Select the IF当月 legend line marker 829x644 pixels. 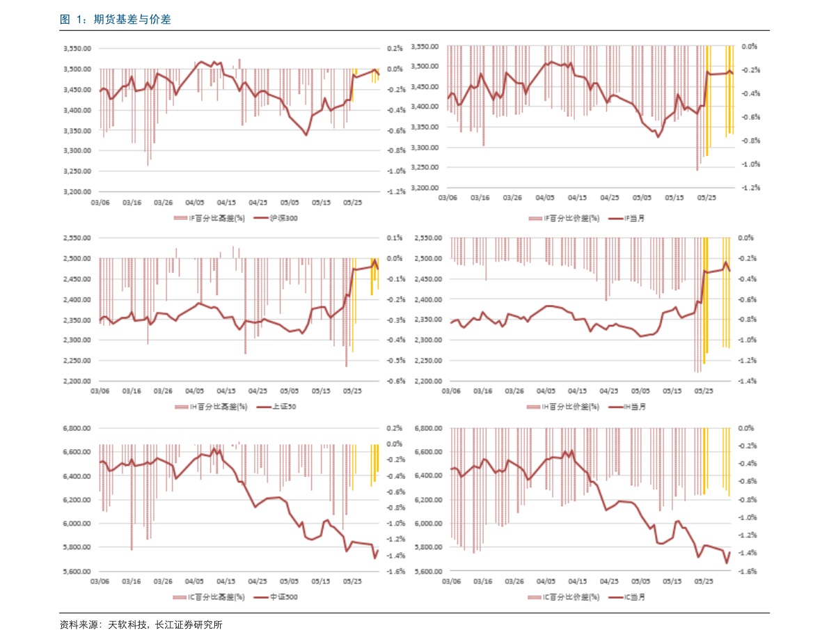[x=616, y=218]
